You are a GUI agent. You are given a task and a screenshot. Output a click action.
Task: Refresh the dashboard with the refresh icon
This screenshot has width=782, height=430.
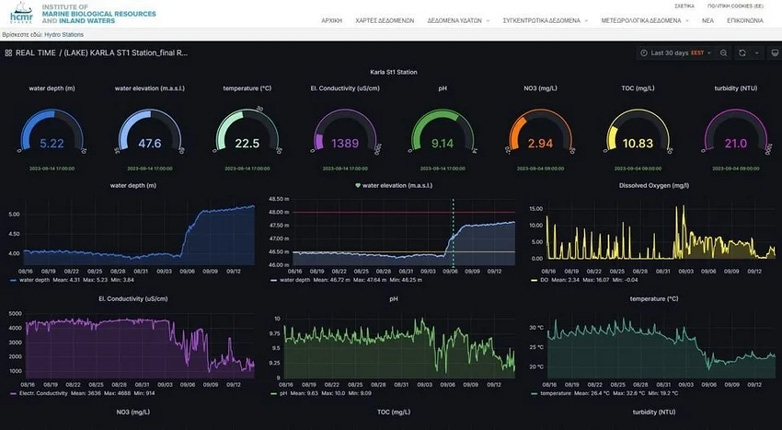tap(741, 52)
